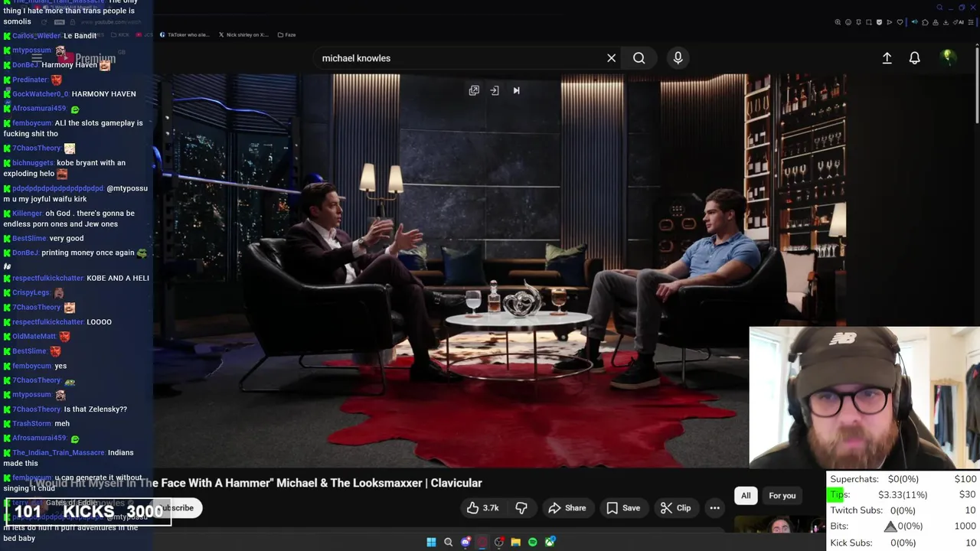This screenshot has width=980, height=551.
Task: Save the video to a playlist
Action: click(623, 508)
